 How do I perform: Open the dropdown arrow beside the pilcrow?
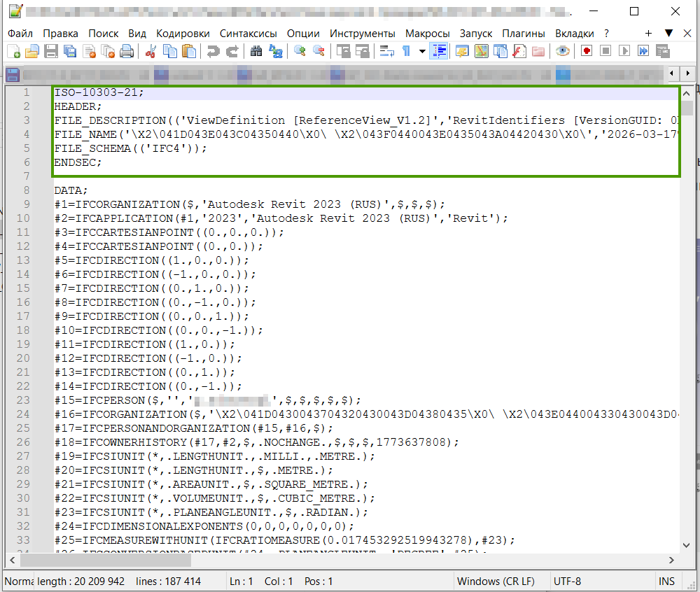(422, 52)
